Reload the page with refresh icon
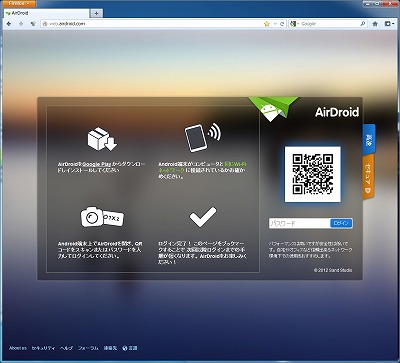This screenshot has height=363, width=400. [x=282, y=24]
